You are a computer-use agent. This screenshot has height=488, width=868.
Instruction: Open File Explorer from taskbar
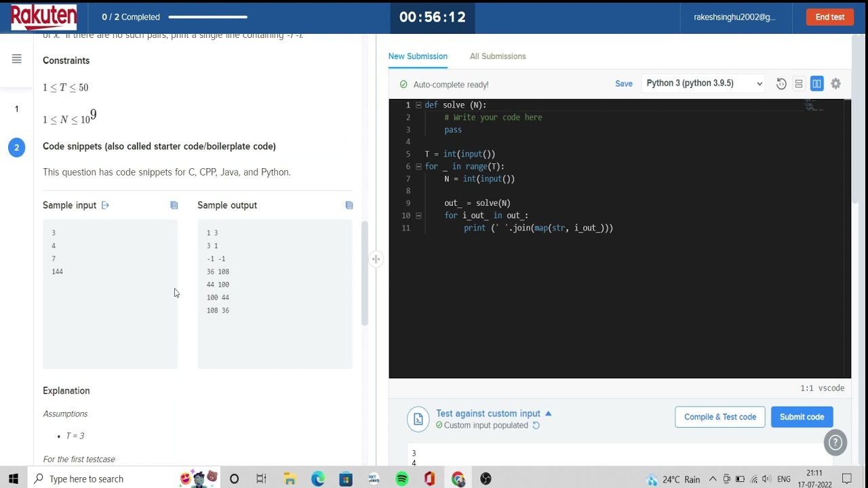pos(290,479)
